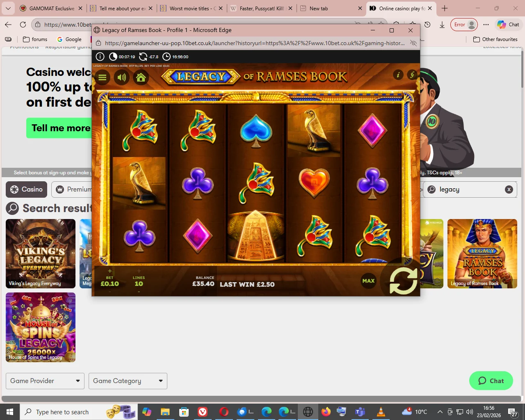Open the Google bookmark
This screenshot has height=420, width=525.
coord(69,39)
